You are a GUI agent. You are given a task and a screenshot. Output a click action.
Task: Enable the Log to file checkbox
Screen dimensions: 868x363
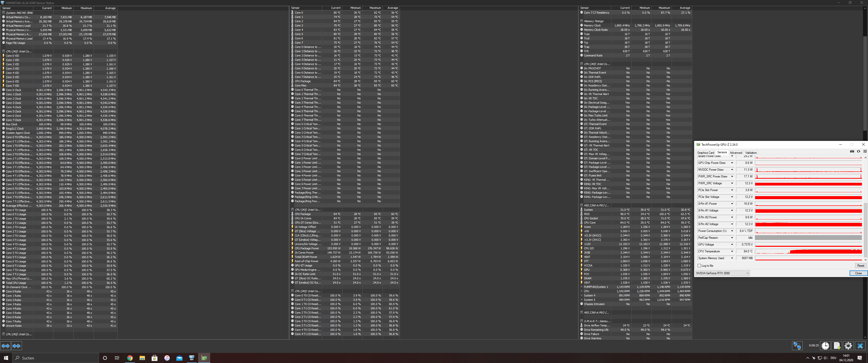[x=699, y=266]
